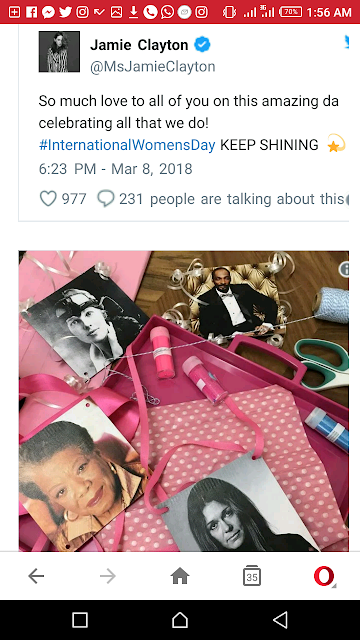The width and height of the screenshot is (360, 640).
Task: Open @MsJamieClayton profile handle
Action: (x=153, y=67)
